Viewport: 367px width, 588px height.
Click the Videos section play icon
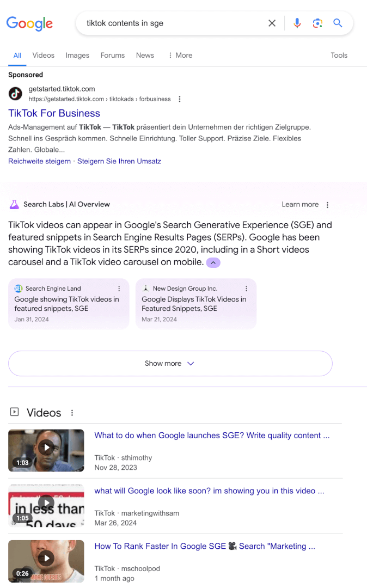point(14,412)
